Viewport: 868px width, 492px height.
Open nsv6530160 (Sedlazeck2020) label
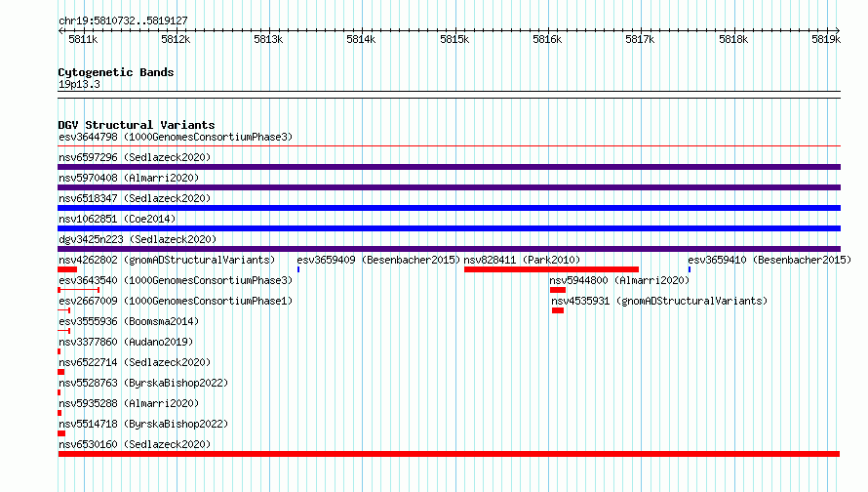[x=135, y=444]
